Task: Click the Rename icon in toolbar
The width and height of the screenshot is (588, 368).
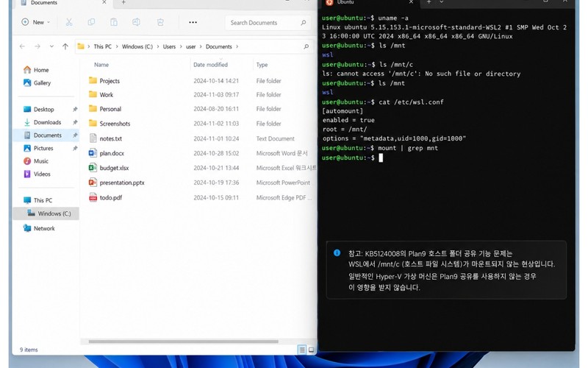Action: [x=136, y=23]
